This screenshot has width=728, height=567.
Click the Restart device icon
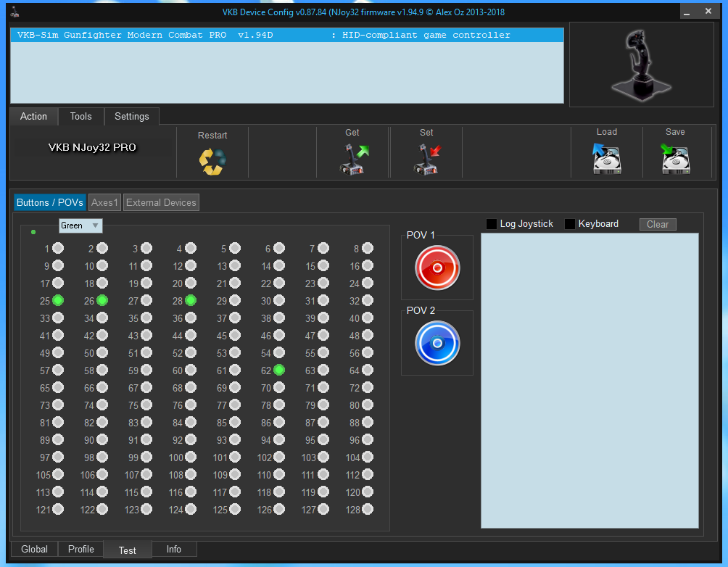[x=212, y=160]
